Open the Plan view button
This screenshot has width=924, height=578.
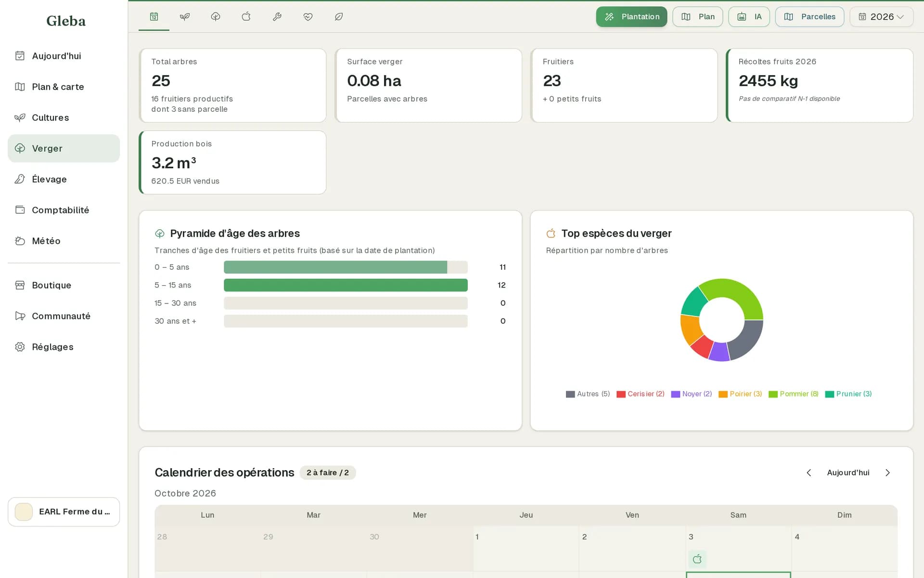coord(698,17)
